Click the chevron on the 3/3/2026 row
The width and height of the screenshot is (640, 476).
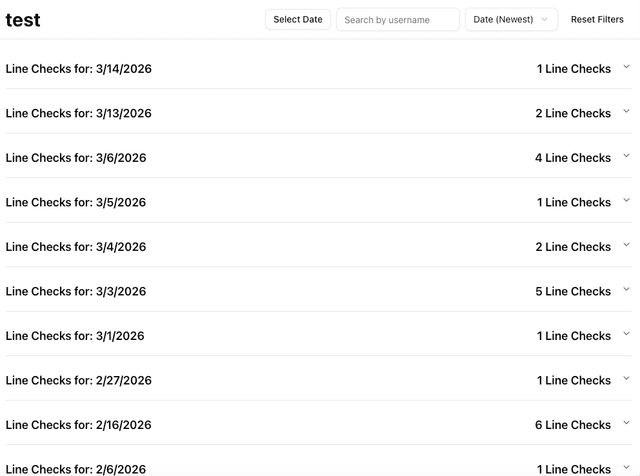(626, 289)
